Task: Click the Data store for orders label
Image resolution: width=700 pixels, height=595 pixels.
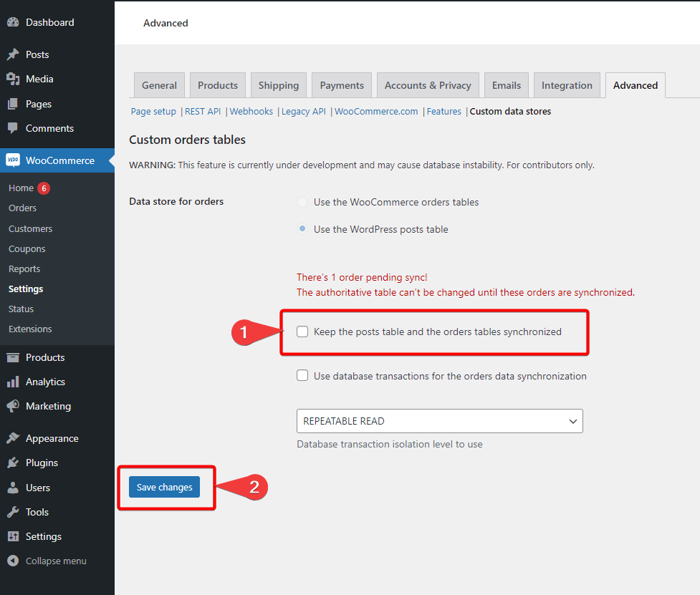Action: (176, 202)
